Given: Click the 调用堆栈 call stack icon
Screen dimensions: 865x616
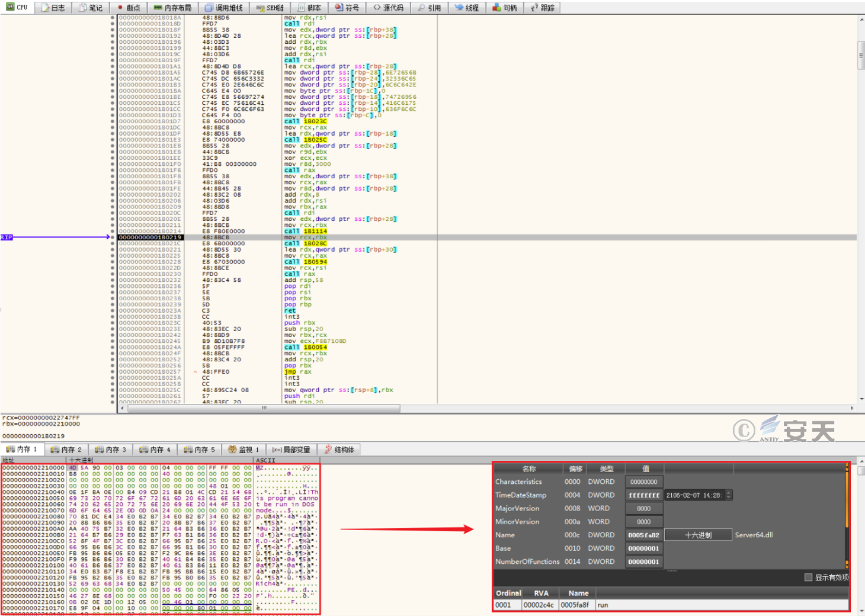Looking at the screenshot, I should pyautogui.click(x=209, y=8).
